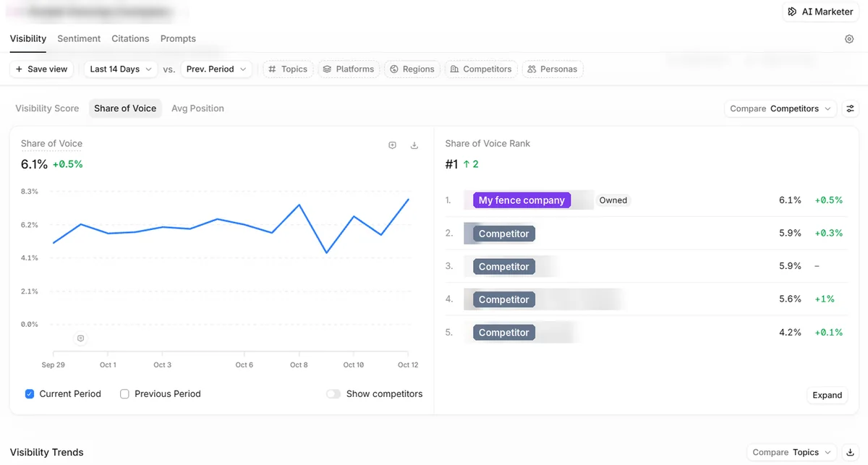Image resolution: width=868 pixels, height=465 pixels.
Task: Change the Prev. Period comparison dropdown
Action: pos(216,69)
